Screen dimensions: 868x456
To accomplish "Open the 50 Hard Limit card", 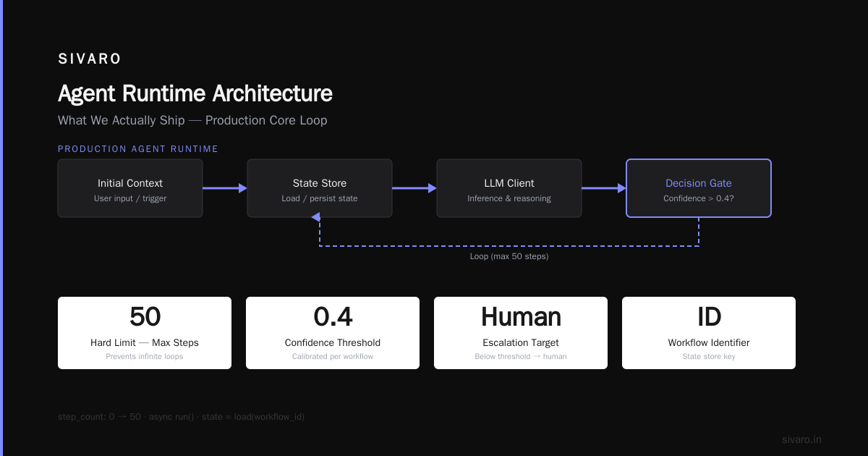I will click(145, 333).
